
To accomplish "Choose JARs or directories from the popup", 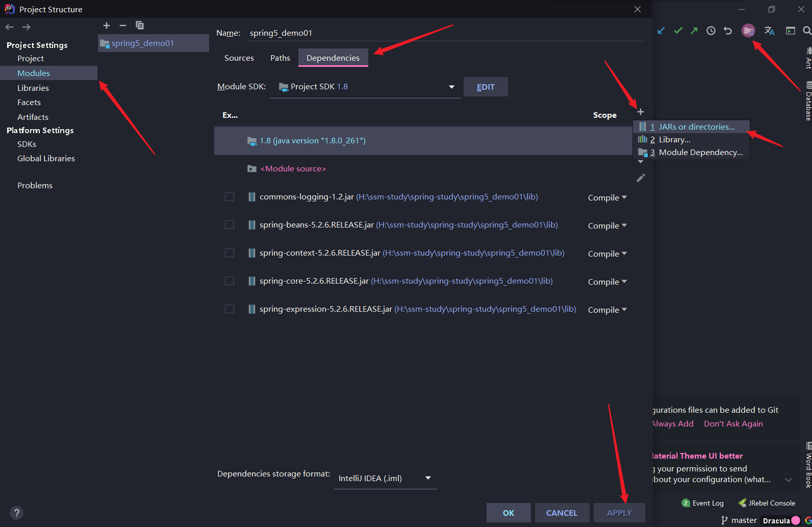I will click(692, 127).
